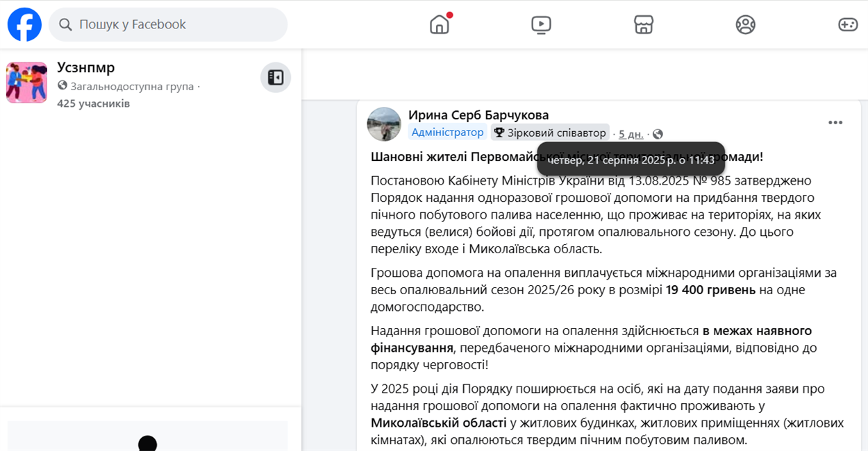Screen dimensions: 868x451
Task: Open the Marketplace icon
Action: click(x=644, y=24)
